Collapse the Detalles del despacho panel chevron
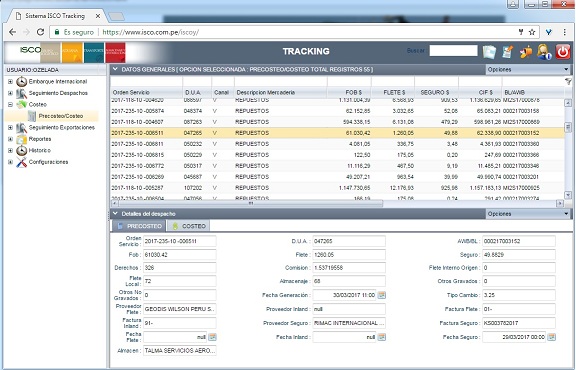The width and height of the screenshot is (576, 370). [115, 213]
